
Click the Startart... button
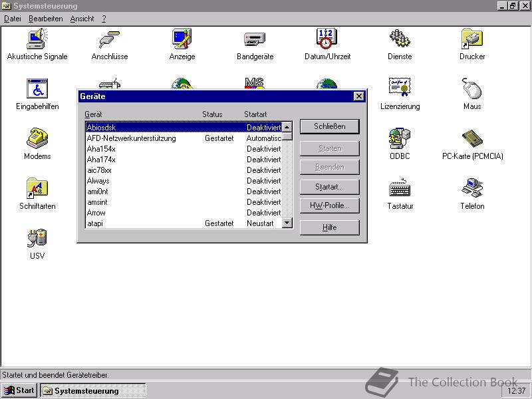[x=329, y=187]
